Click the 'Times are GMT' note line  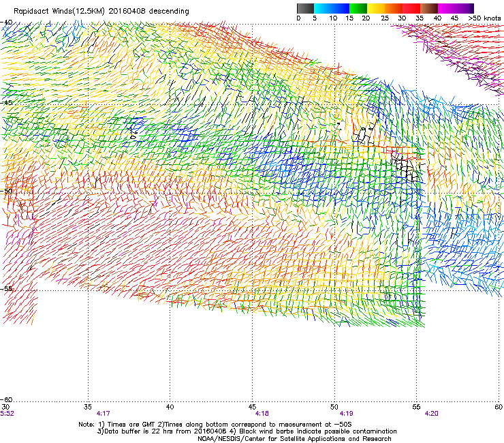point(215,425)
